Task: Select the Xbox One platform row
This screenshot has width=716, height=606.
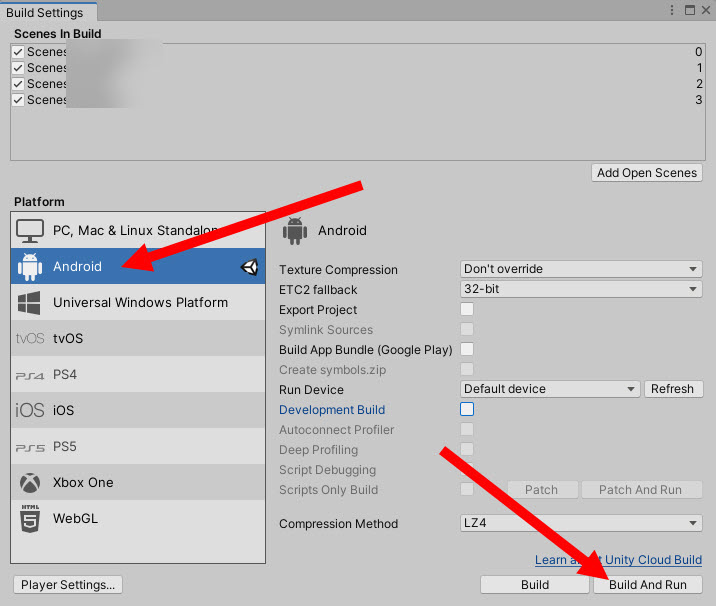Action: point(138,482)
